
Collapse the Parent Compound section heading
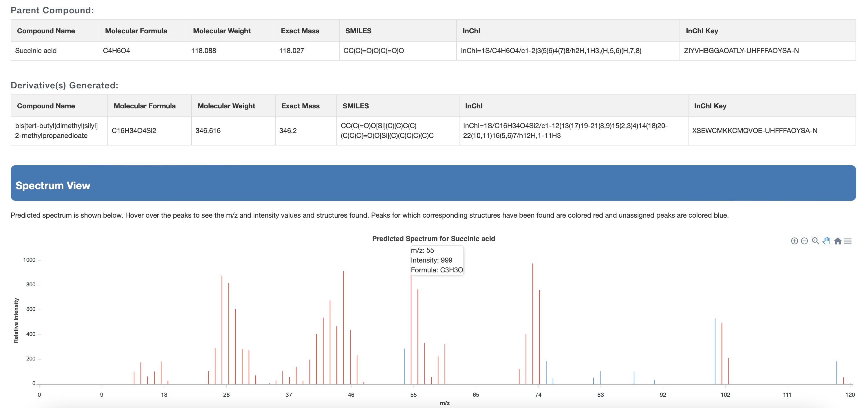point(52,10)
